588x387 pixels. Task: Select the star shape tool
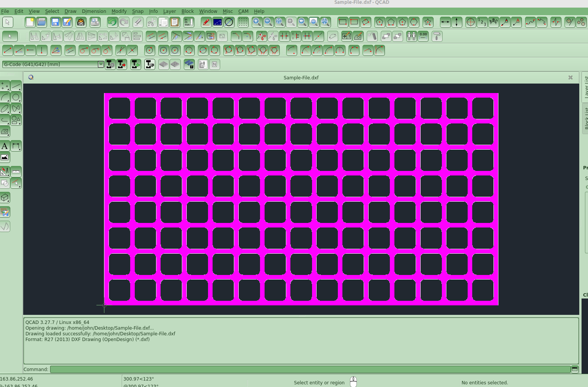pyautogui.click(x=428, y=22)
